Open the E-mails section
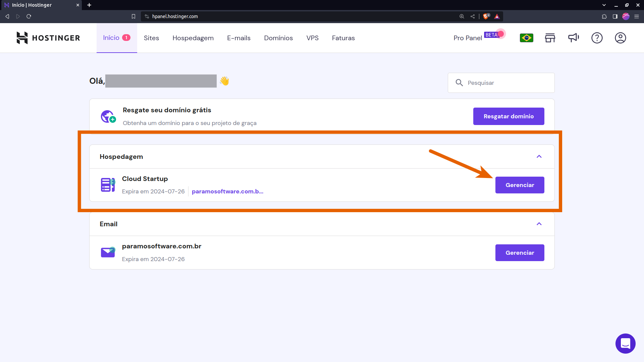 click(239, 38)
